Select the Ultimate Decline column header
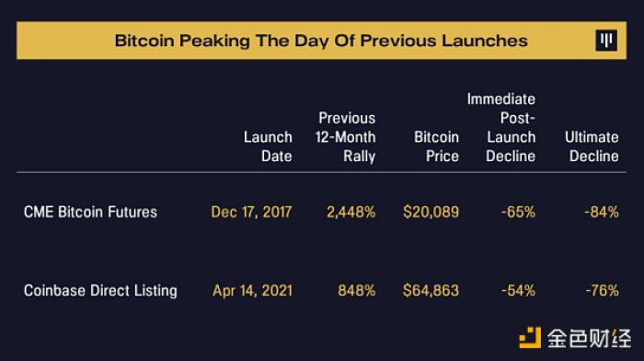Screen dimensions: 644x361 pos(592,146)
